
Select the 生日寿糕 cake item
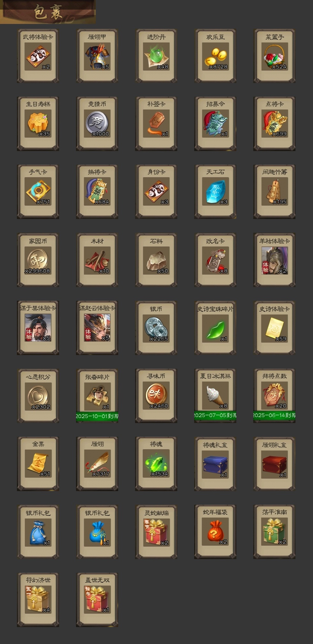pyautogui.click(x=38, y=124)
